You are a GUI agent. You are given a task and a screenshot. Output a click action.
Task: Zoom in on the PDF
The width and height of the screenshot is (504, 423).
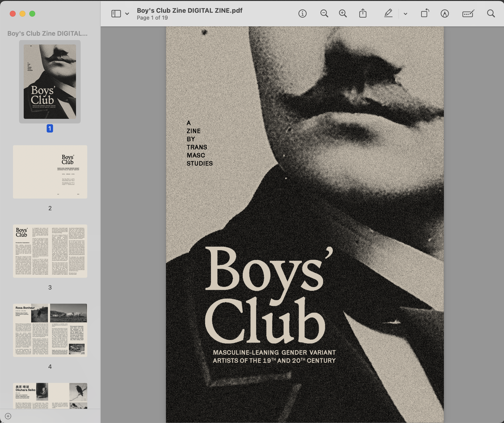pyautogui.click(x=343, y=13)
